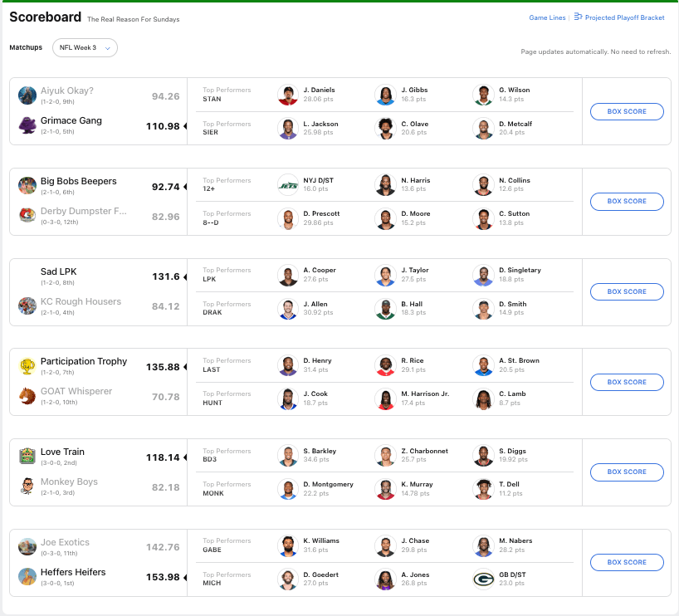This screenshot has width=679, height=616.
Task: Open the Projected Playoff Bracket link
Action: 624,17
